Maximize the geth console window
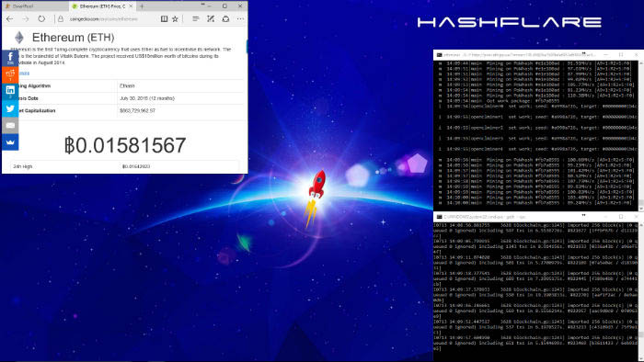Image resolution: width=644 pixels, height=362 pixels. point(621,217)
